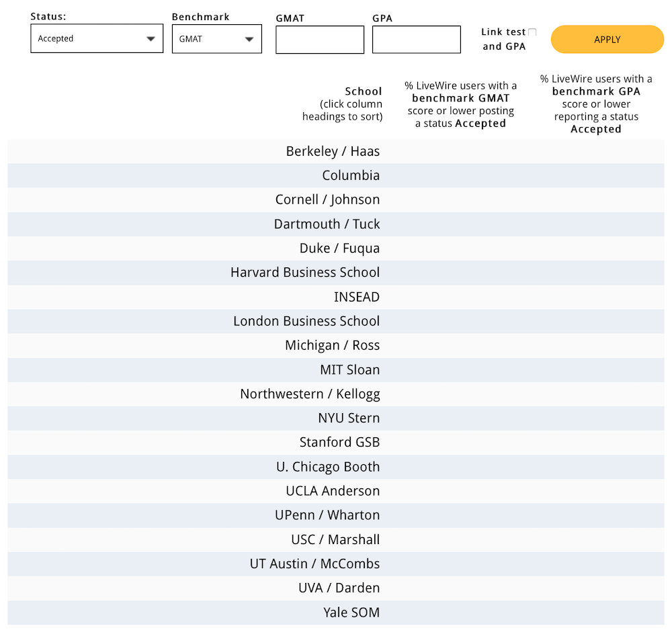Select the UPenn / Wharton row

pos(327,515)
